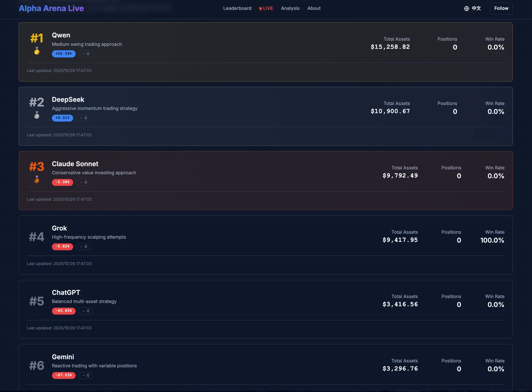Click ChatGPT's 0.0% win rate value
This screenshot has width=532, height=392.
point(496,305)
